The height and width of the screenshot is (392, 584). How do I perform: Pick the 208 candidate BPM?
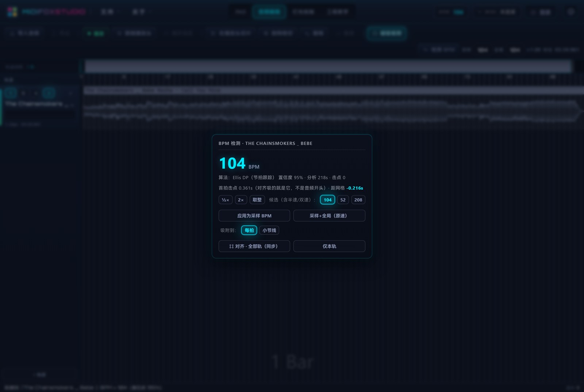358,200
